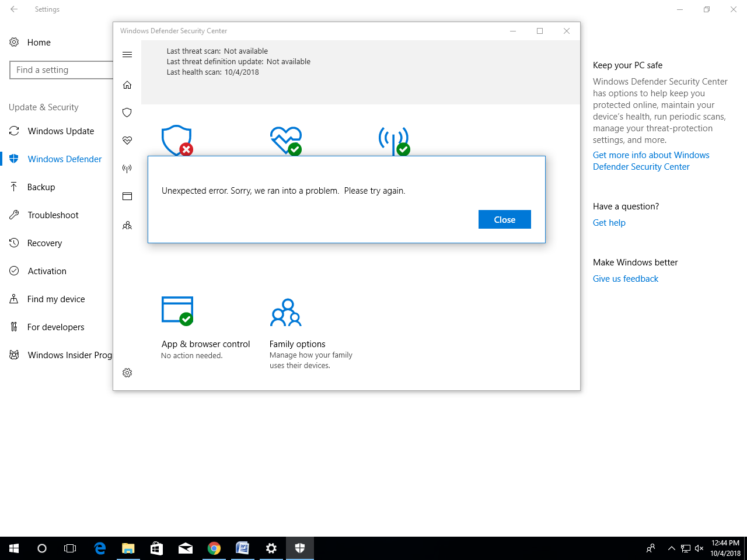This screenshot has height=560, width=747.
Task: Click the health heart tile icon
Action: coord(286,141)
